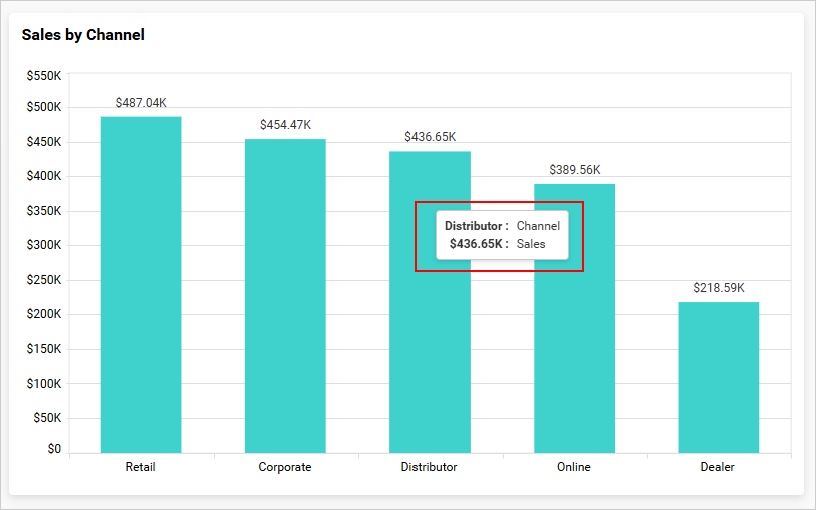The width and height of the screenshot is (816, 510).
Task: Select the $250K y-axis label
Action: tap(44, 280)
